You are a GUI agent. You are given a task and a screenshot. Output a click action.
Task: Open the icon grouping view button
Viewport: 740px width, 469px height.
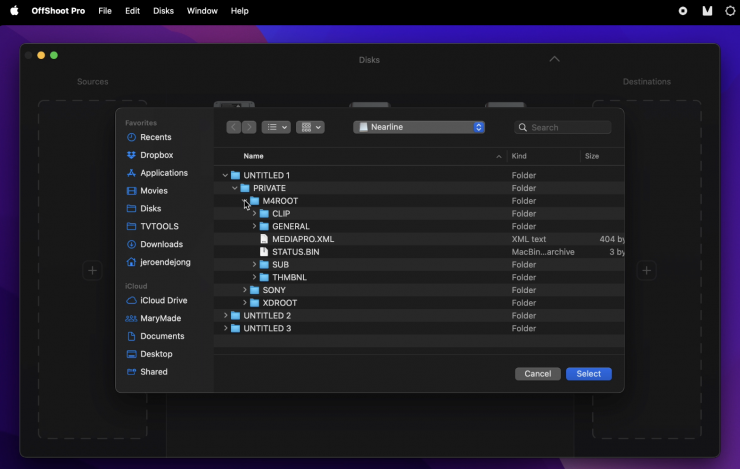(x=310, y=128)
